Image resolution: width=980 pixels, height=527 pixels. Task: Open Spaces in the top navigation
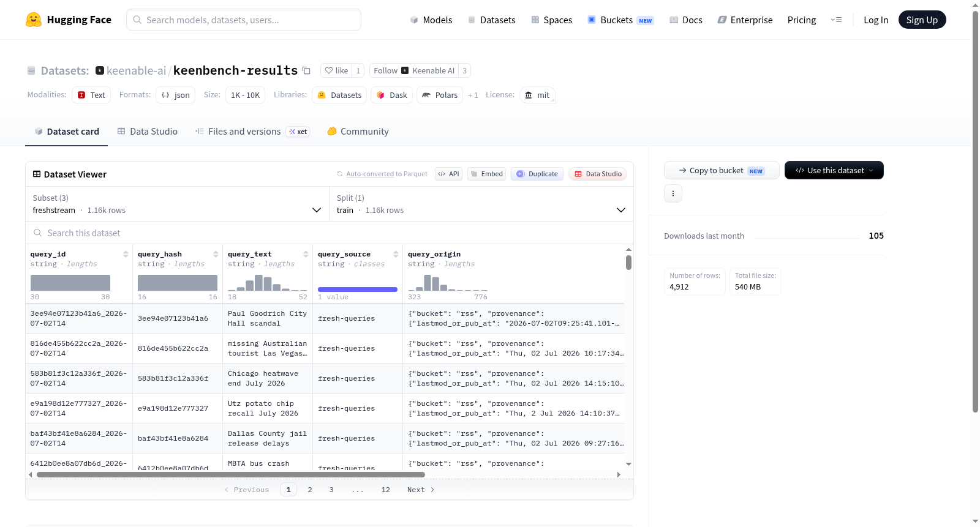(x=552, y=20)
